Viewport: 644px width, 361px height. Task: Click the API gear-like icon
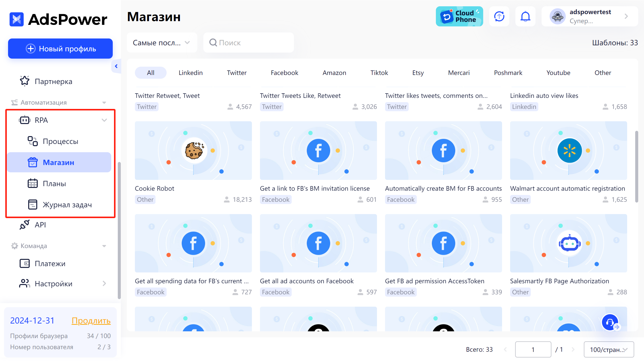tap(24, 225)
